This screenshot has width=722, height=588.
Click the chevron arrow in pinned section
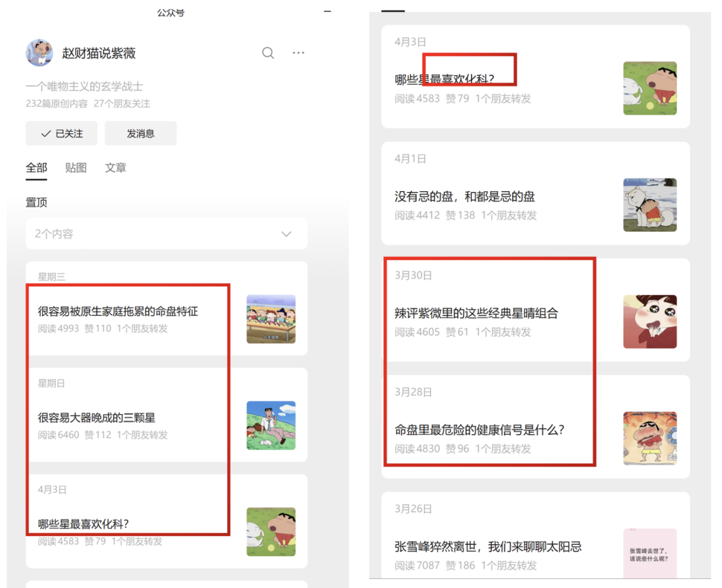tap(286, 234)
